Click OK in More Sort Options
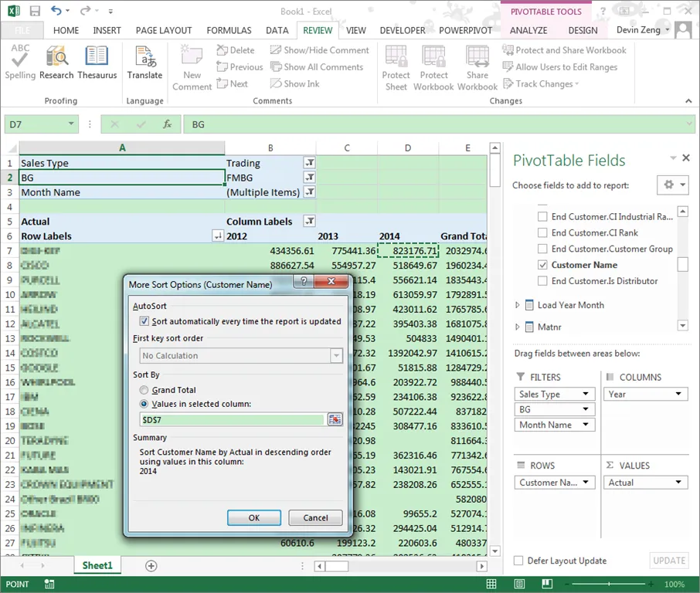The height and width of the screenshot is (593, 700). click(x=254, y=517)
